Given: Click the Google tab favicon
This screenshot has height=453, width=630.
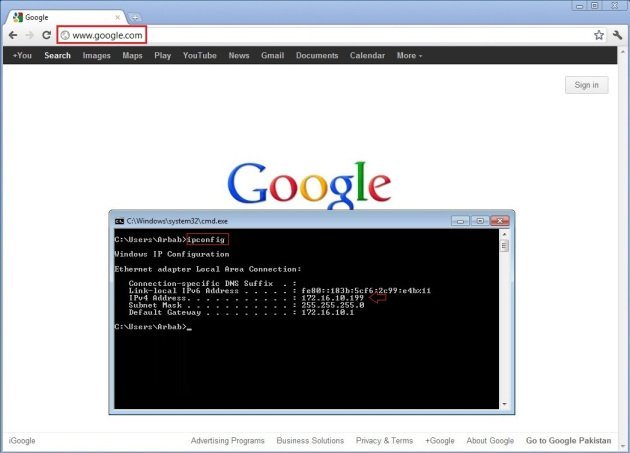Looking at the screenshot, I should pos(18,17).
